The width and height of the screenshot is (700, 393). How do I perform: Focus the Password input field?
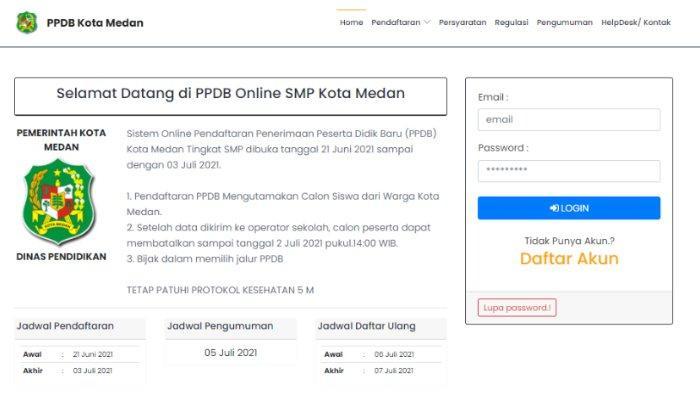(x=569, y=171)
